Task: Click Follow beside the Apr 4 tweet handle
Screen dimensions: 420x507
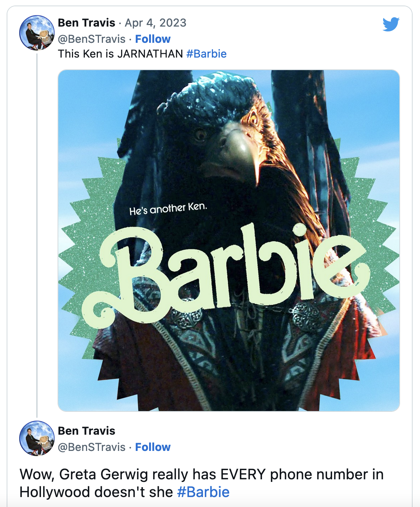Action: [x=153, y=39]
